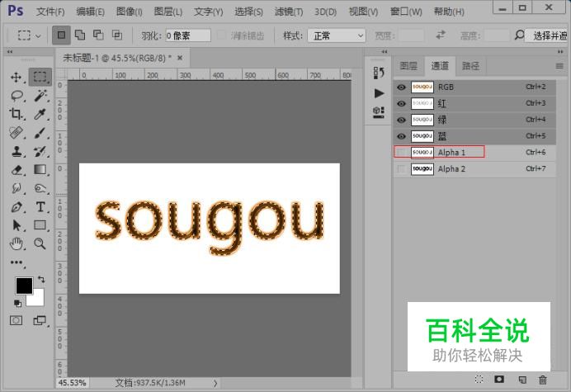Close the 未标题-1 document tab

[x=180, y=58]
